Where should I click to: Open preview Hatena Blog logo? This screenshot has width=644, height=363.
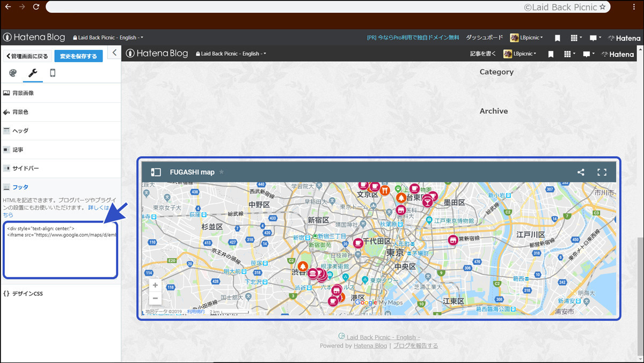pyautogui.click(x=157, y=54)
